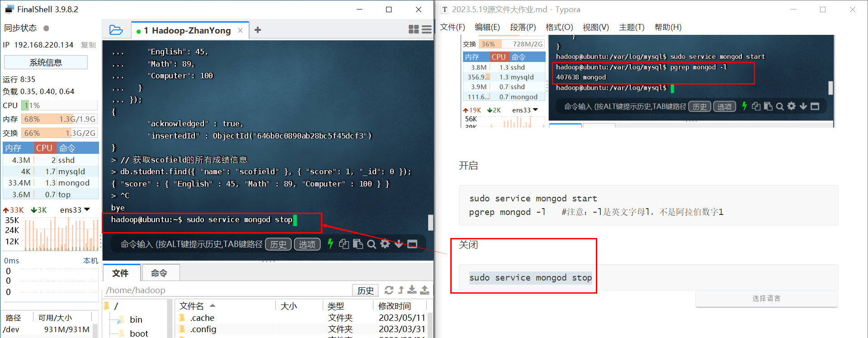
Task: Click the 关闭 heading in Typora
Action: (x=468, y=245)
